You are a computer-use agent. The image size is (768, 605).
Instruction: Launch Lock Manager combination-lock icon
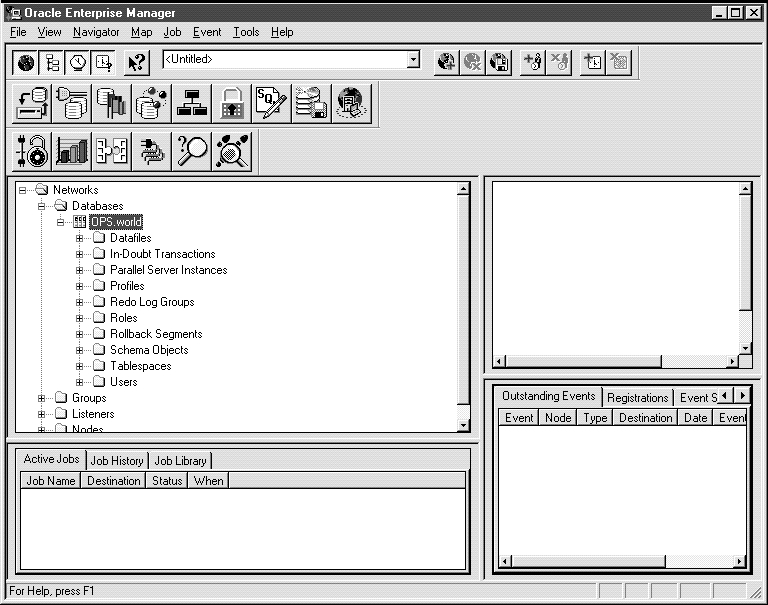click(31, 151)
